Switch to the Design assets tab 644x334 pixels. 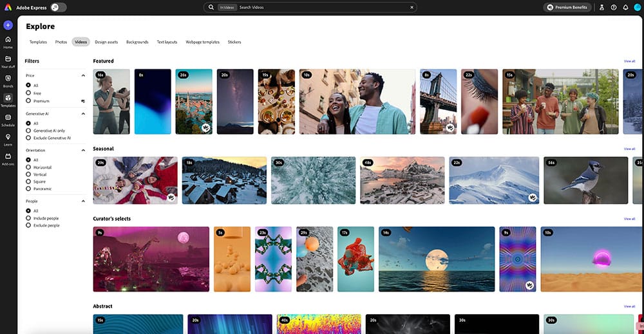pos(106,42)
